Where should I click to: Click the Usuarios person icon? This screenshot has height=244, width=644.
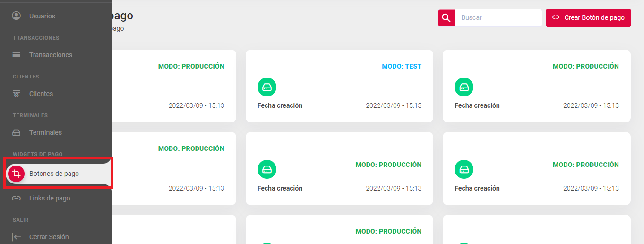(x=17, y=16)
